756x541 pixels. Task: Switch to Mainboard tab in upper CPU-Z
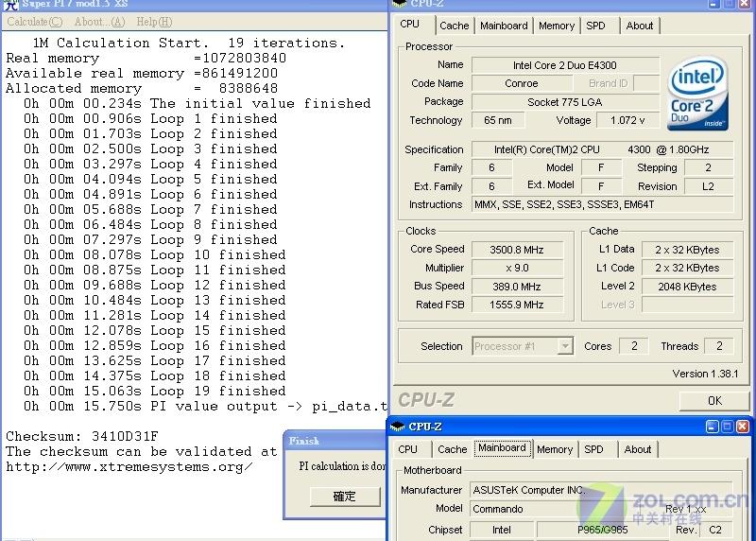(504, 26)
